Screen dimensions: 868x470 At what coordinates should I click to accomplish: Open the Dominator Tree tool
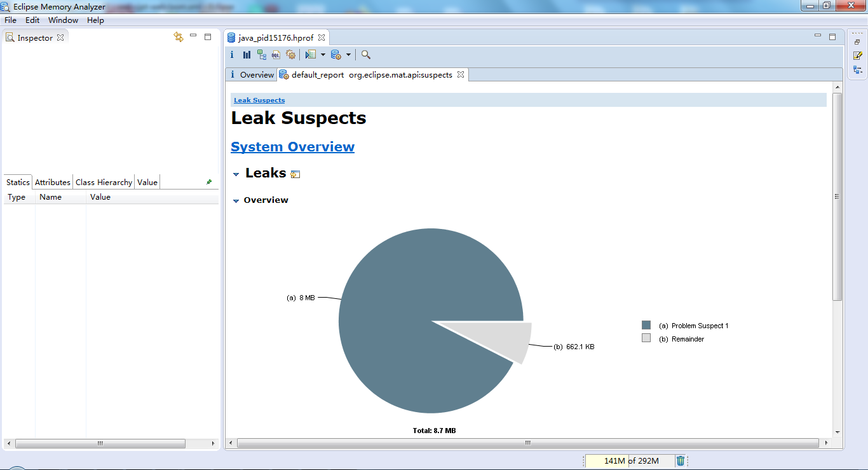click(x=262, y=55)
